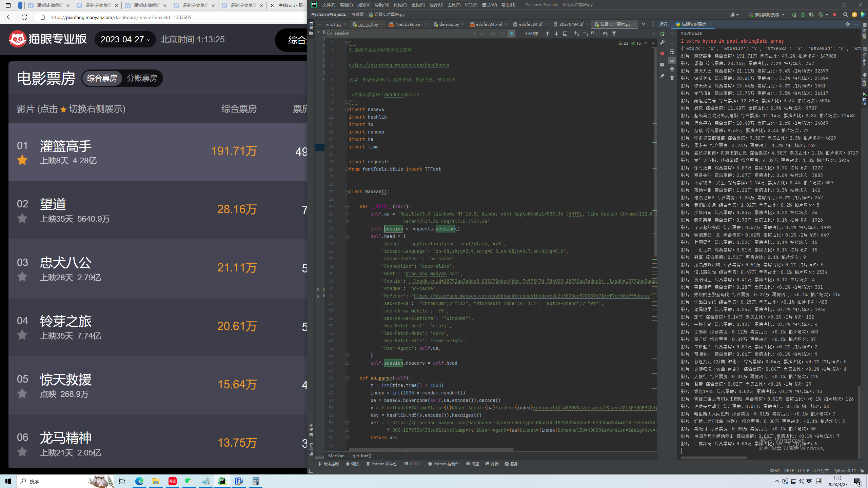Click editor horizontal scrollbar
This screenshot has width=868, height=488.
coord(431,450)
